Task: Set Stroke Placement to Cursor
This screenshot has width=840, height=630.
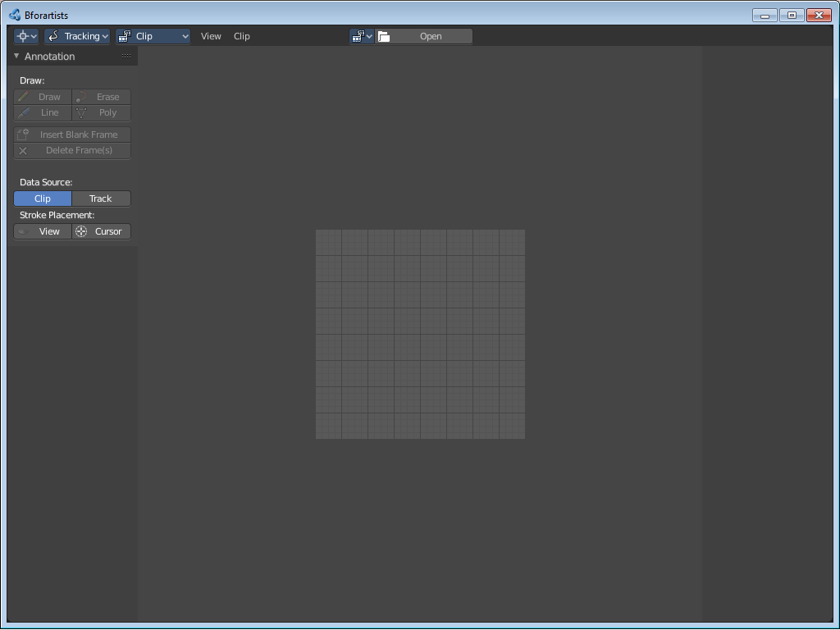Action: point(101,231)
